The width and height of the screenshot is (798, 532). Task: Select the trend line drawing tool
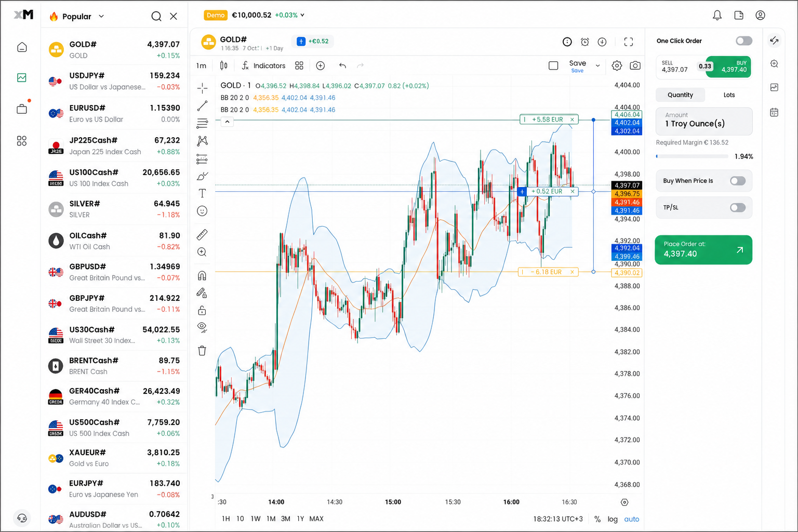point(202,106)
